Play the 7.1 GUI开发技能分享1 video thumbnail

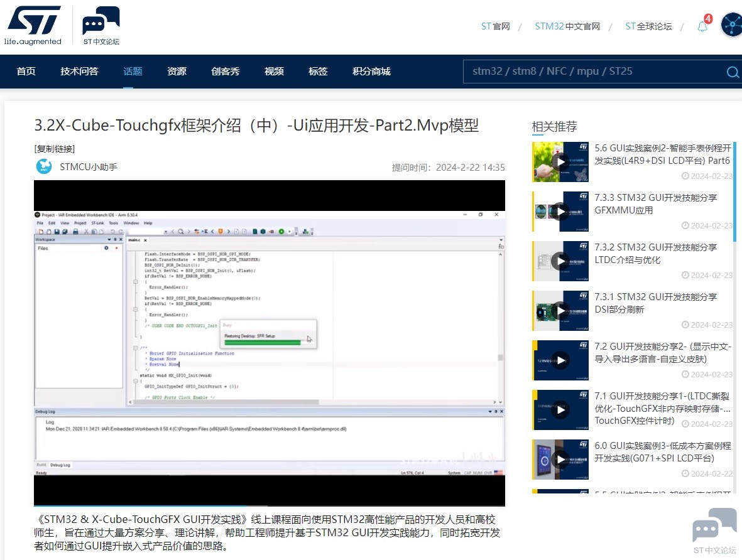(x=560, y=410)
